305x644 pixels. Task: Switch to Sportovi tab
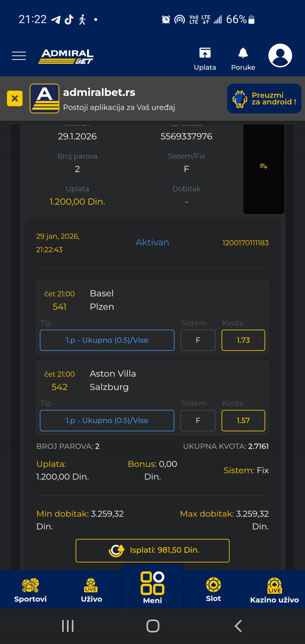coord(30,590)
